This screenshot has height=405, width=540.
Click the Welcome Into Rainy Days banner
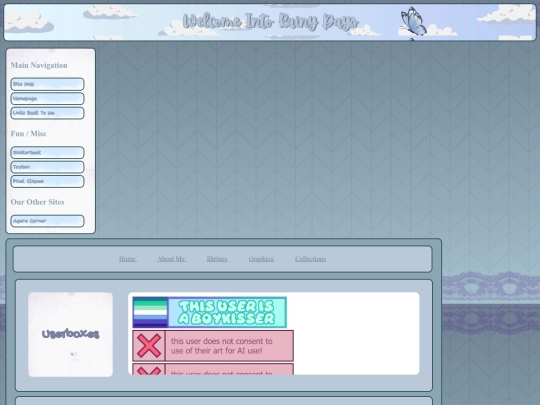270,22
